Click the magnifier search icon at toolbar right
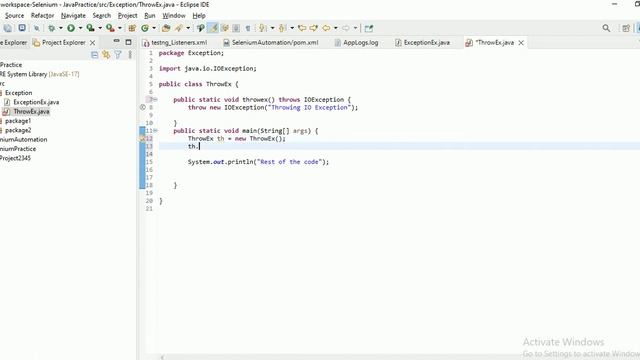This screenshot has height=360, width=640. coord(607,28)
